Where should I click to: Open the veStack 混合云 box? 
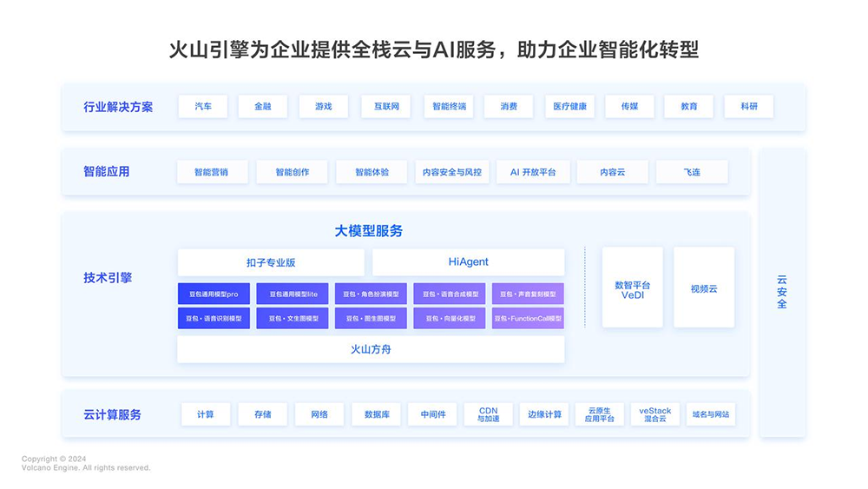tap(654, 414)
